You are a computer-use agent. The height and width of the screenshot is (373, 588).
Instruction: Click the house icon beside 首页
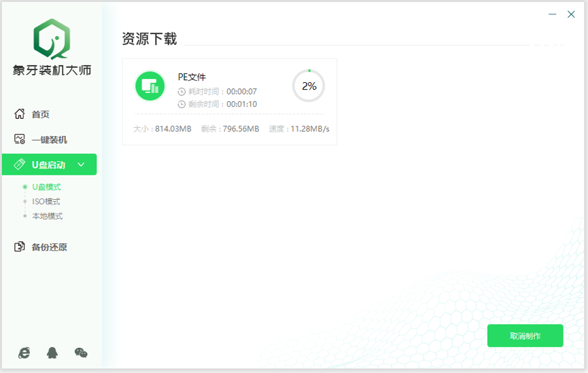(x=20, y=114)
